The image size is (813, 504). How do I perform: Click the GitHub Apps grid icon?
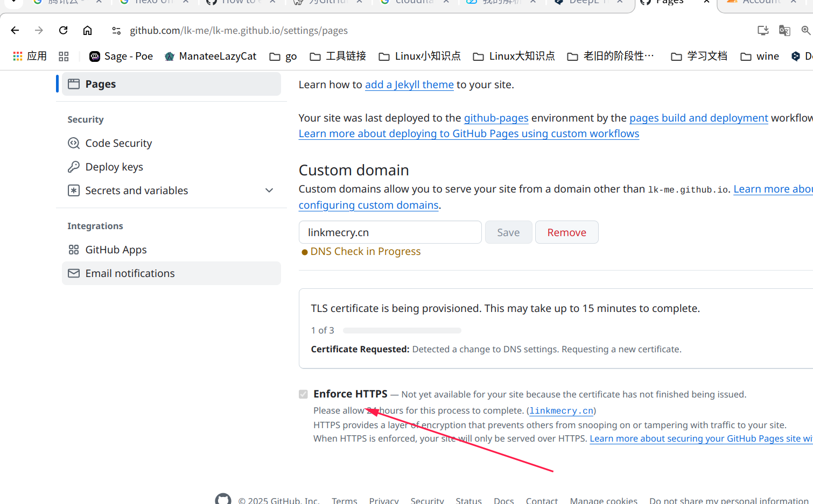74,250
